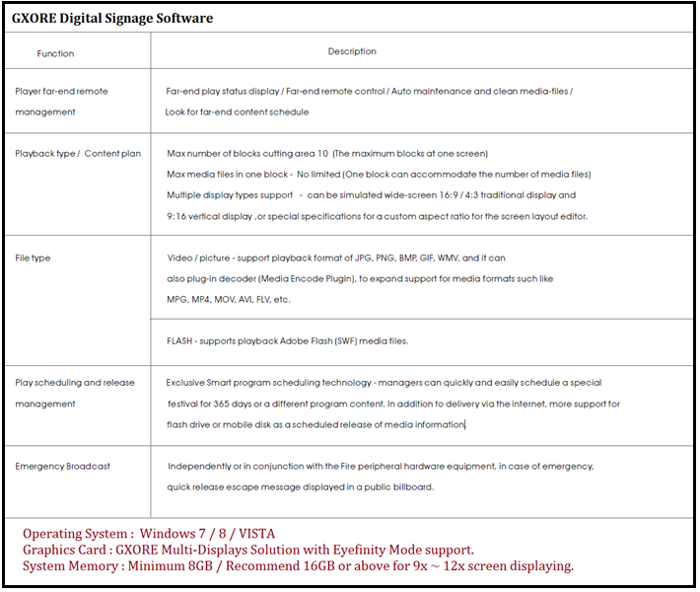Click 'Max media files in one block' line
700x592 pixels.
379,175
